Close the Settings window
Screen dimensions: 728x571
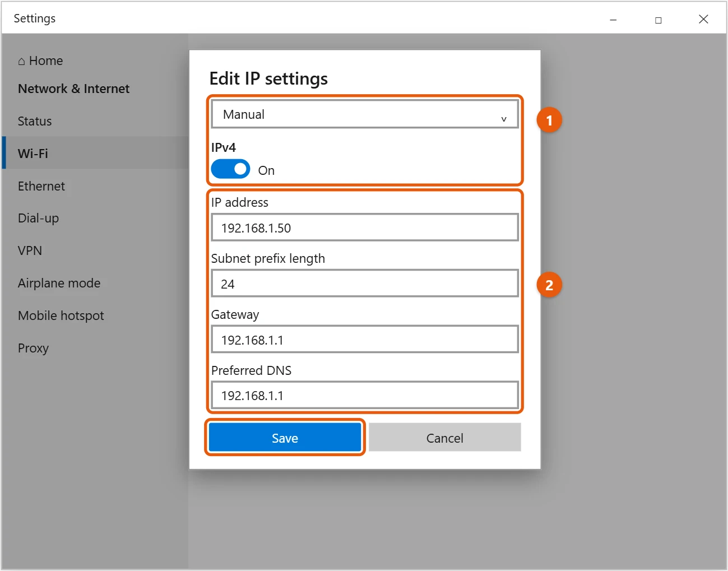click(x=703, y=20)
